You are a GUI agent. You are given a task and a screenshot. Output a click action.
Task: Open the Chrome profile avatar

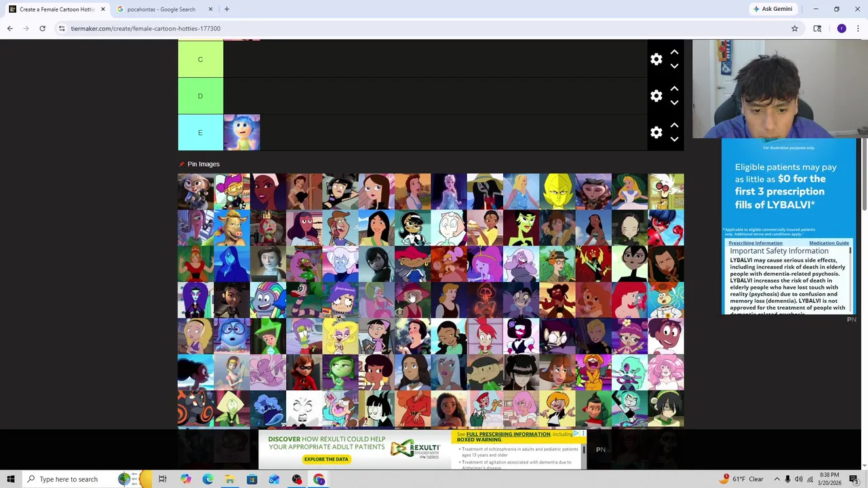coord(842,28)
